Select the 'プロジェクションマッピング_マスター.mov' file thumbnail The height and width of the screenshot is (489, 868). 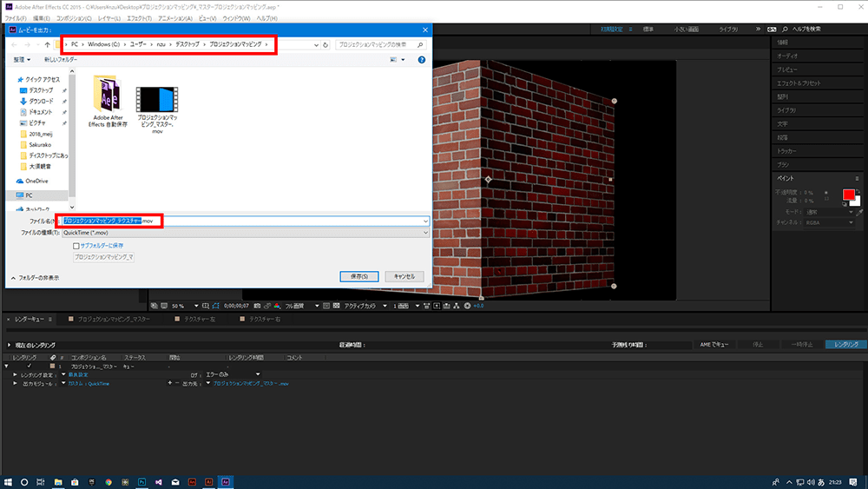[x=157, y=109]
